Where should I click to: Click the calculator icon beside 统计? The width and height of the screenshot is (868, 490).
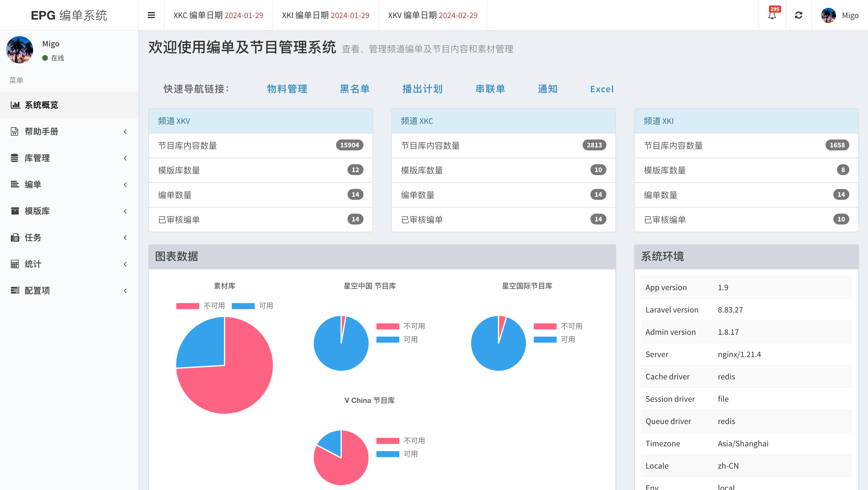click(14, 264)
